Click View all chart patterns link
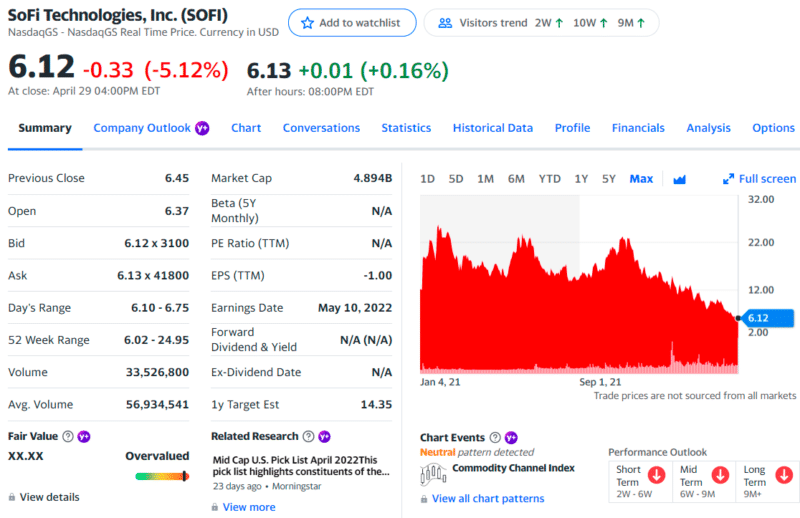 click(488, 499)
